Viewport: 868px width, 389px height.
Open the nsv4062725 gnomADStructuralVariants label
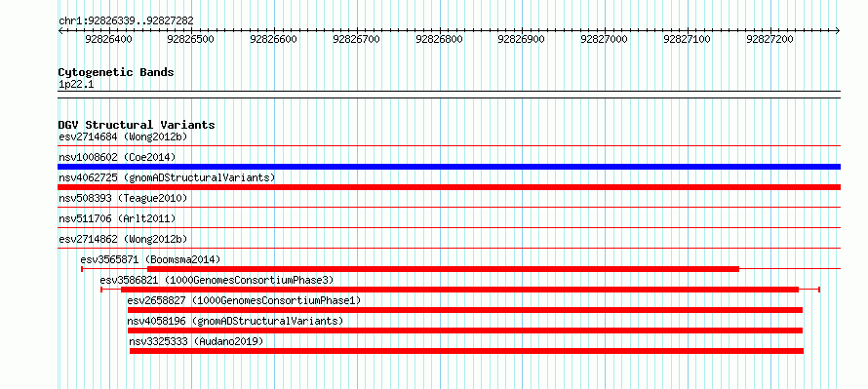click(x=167, y=177)
